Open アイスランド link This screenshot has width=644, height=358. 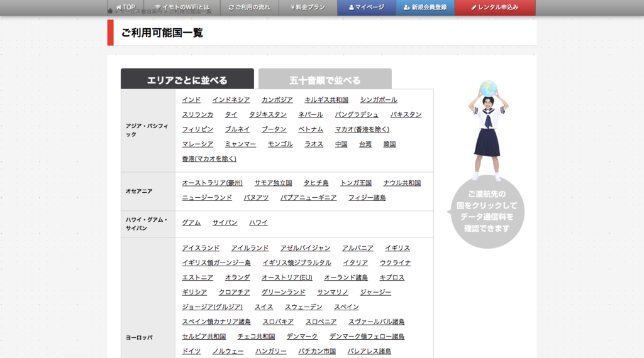201,248
